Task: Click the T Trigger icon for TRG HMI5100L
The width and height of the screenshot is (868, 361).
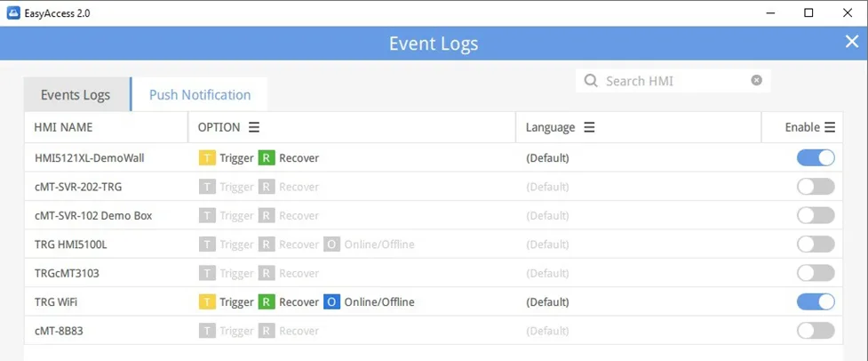Action: (206, 245)
